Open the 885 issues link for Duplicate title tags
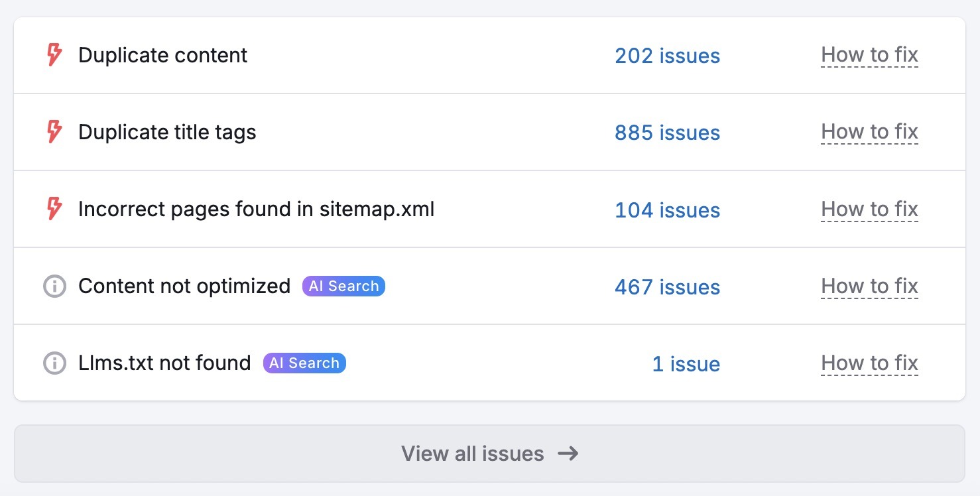980x496 pixels. tap(666, 133)
